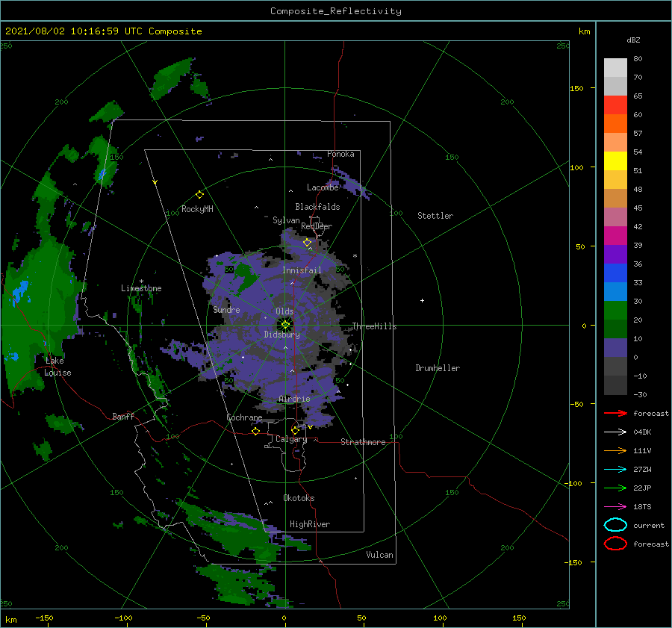Click the white cross marker west of Drumheller
This screenshot has width=672, height=628.
click(x=422, y=300)
